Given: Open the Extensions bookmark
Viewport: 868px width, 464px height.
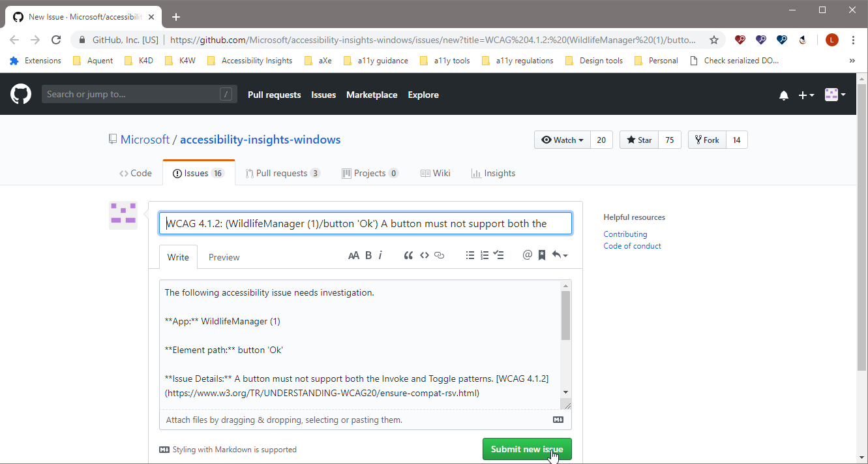Looking at the screenshot, I should [x=35, y=61].
